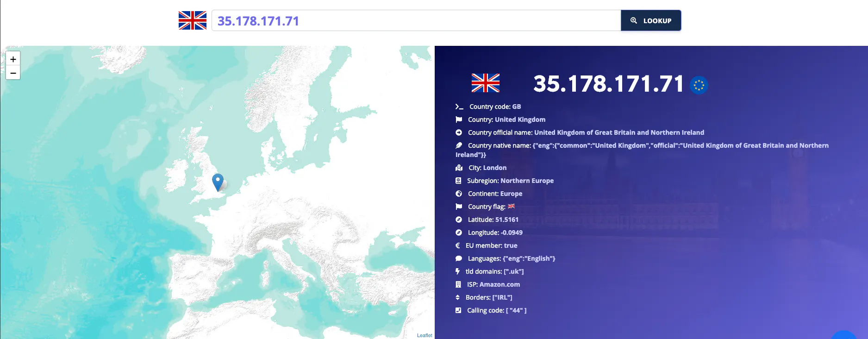Select the Country: United Kingdom text
This screenshot has width=868, height=339.
[x=507, y=119]
